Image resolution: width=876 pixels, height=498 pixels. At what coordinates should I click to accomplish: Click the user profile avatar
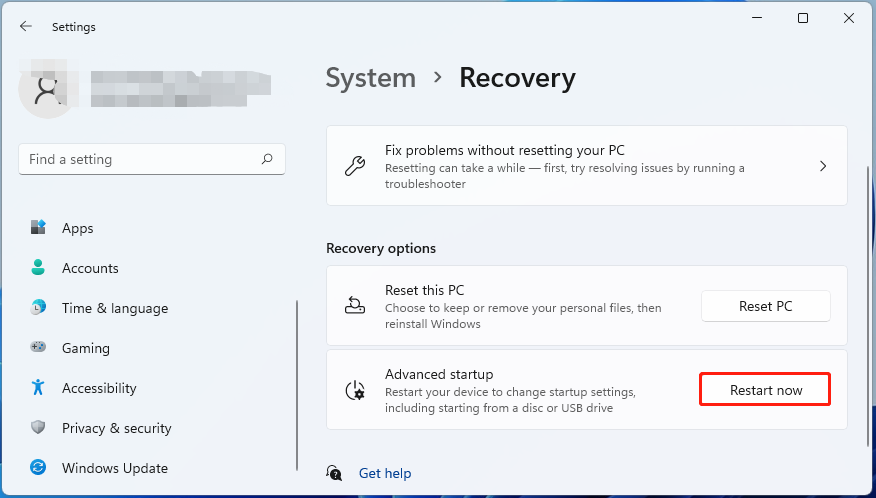(47, 89)
